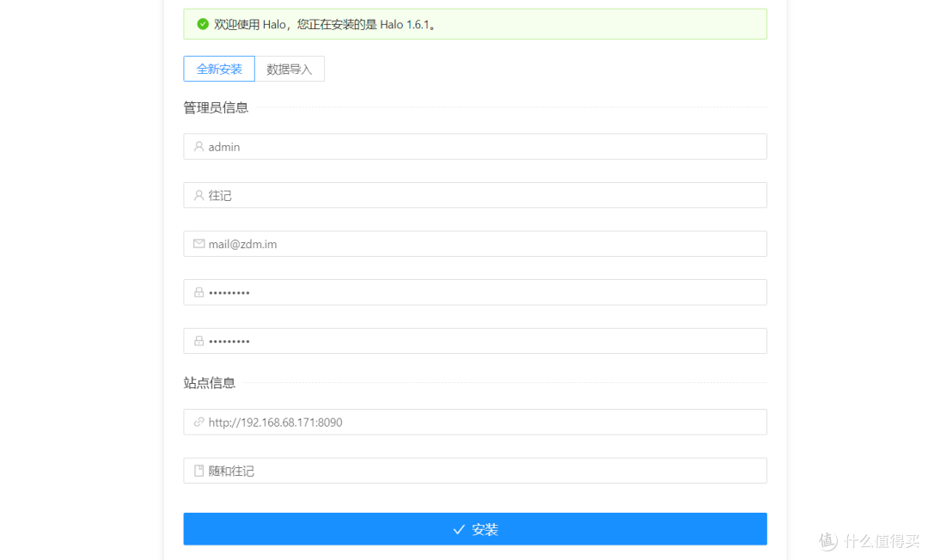This screenshot has height=560, width=928.
Task: Click the document icon beside 随和往记 field
Action: point(197,470)
